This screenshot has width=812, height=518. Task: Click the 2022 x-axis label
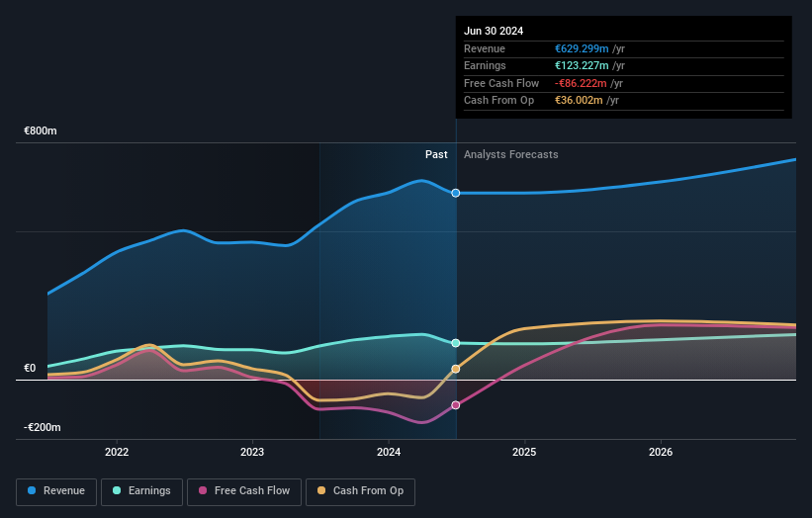(x=117, y=452)
